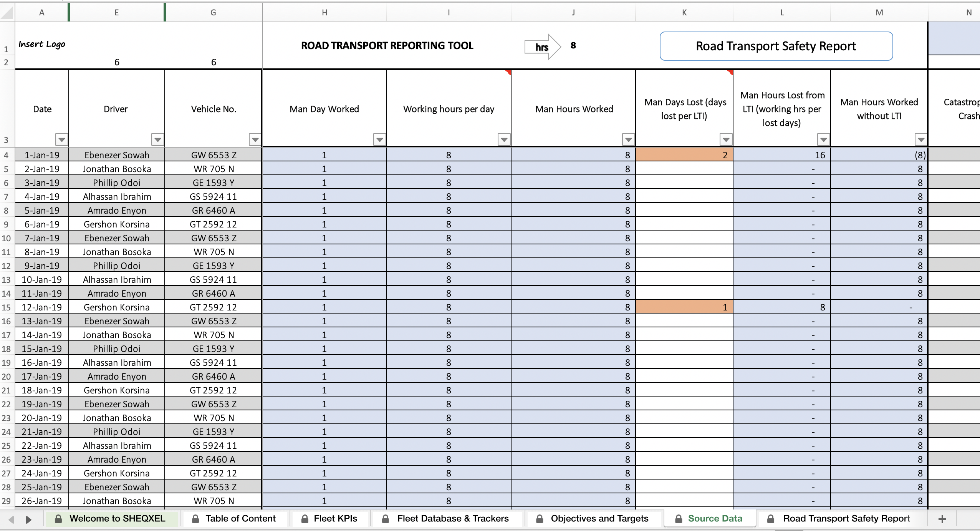Select column K header
The image size is (980, 531).
click(684, 12)
